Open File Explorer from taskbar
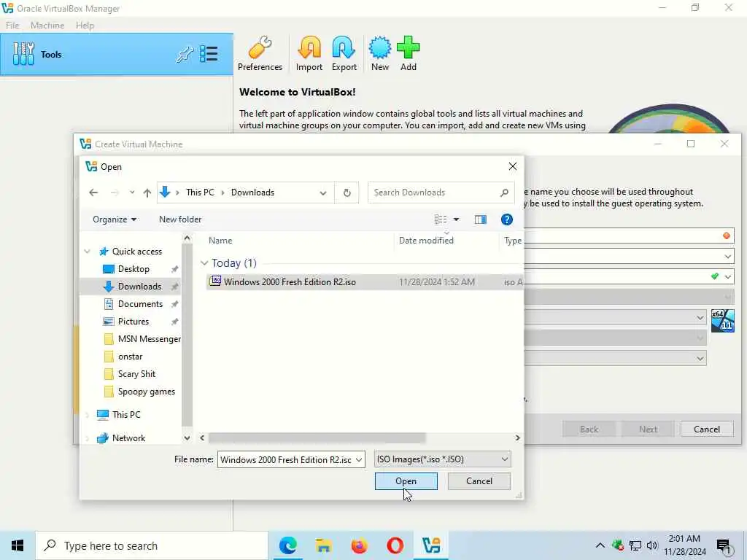The image size is (747, 560). coord(323,545)
